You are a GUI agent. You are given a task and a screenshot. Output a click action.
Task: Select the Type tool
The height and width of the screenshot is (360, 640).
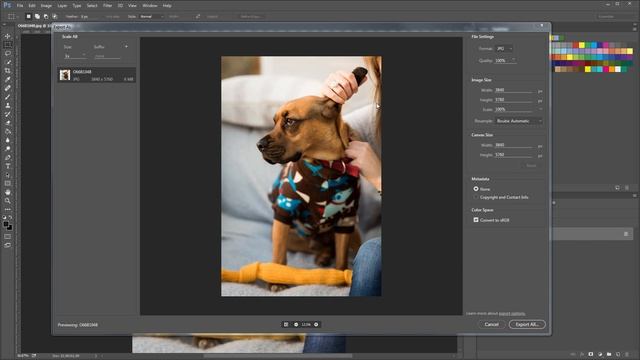click(x=8, y=166)
